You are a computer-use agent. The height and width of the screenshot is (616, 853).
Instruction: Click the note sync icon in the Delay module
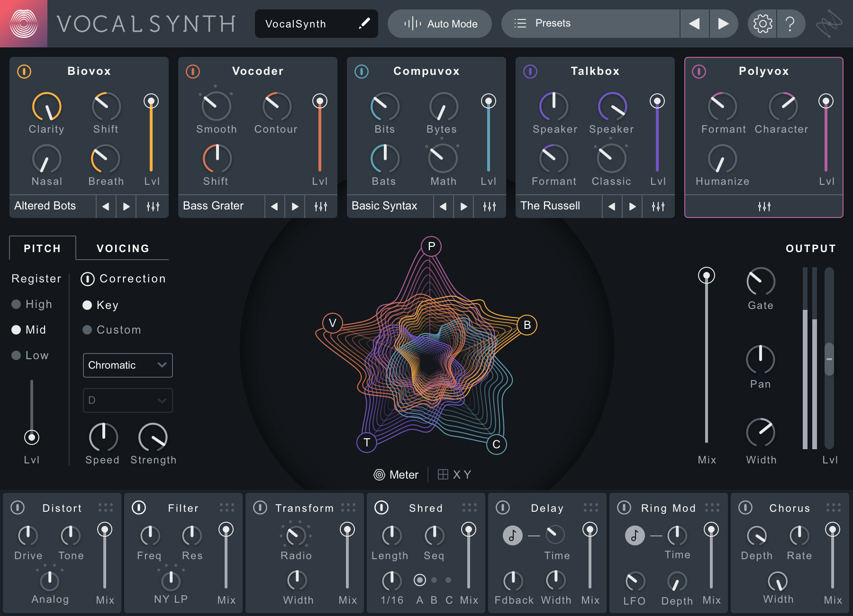(512, 535)
